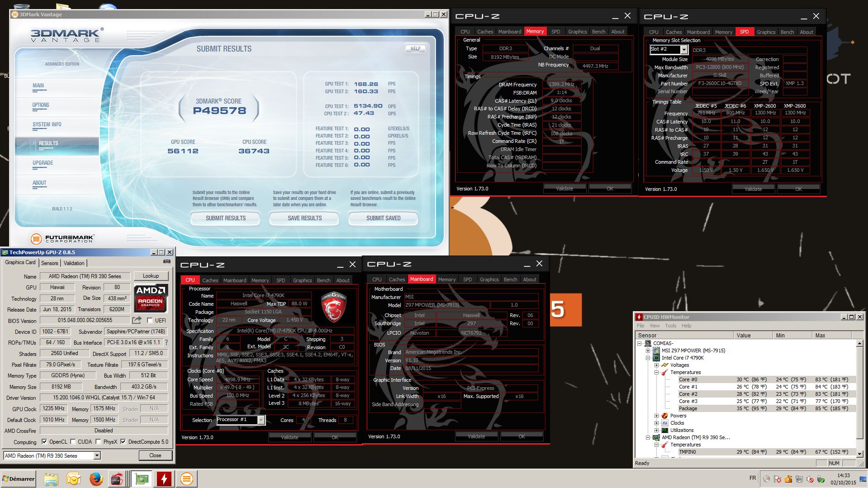This screenshot has width=868, height=488.
Task: Toggle the OpenCL checkbox
Action: (44, 442)
